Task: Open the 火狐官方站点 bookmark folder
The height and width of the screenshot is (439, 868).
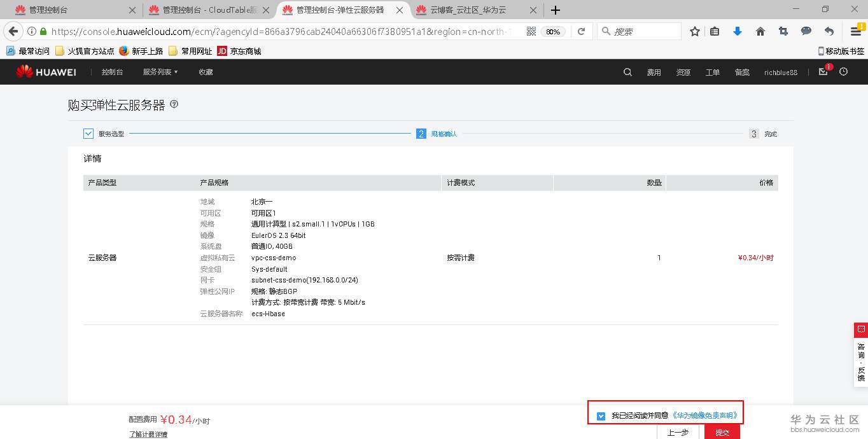Action: pos(85,51)
